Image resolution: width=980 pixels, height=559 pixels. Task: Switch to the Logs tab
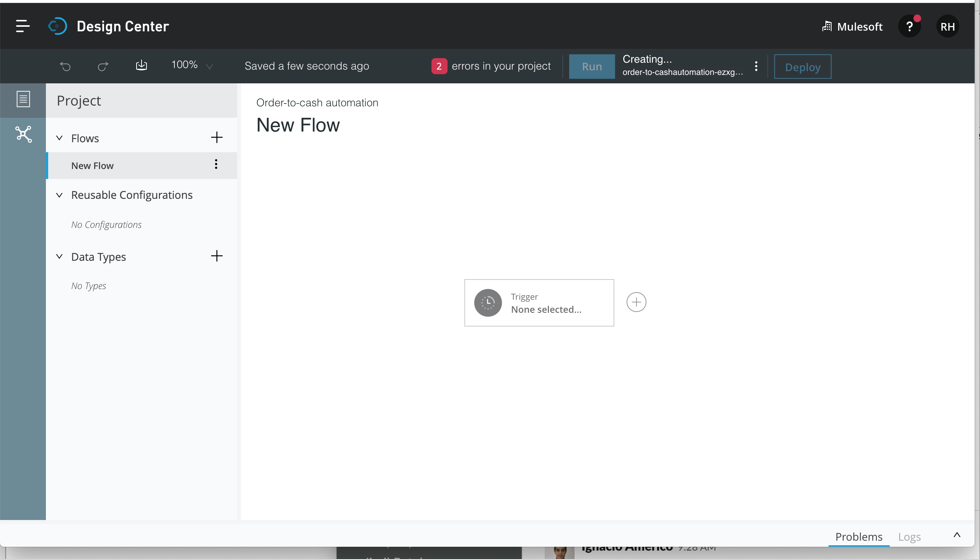point(909,537)
